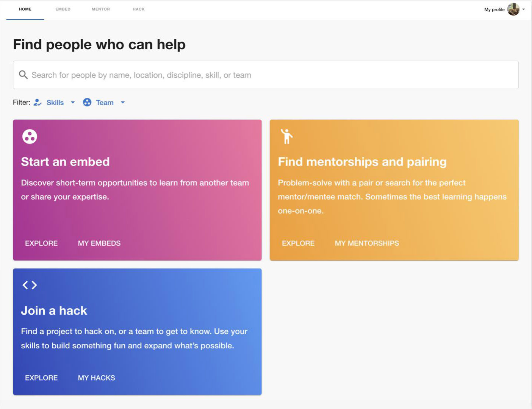Expand the Team filter dropdown arrow
The width and height of the screenshot is (532, 409).
[x=123, y=102]
